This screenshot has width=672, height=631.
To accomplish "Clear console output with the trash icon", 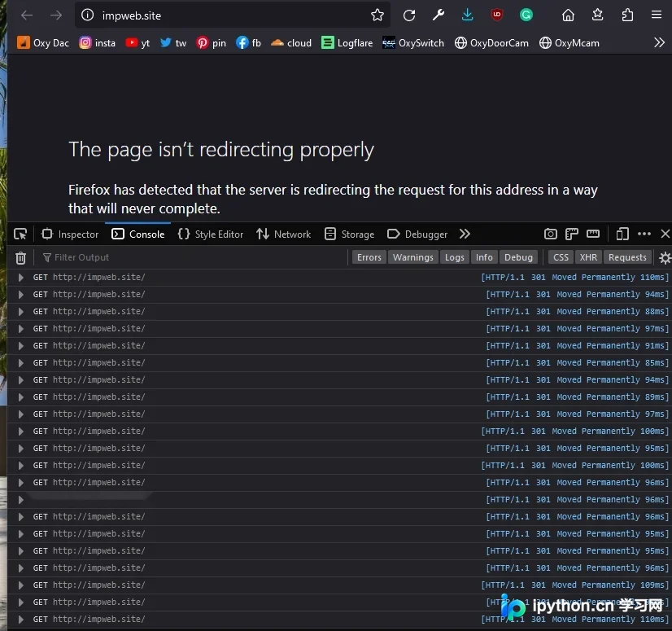I will [x=20, y=258].
